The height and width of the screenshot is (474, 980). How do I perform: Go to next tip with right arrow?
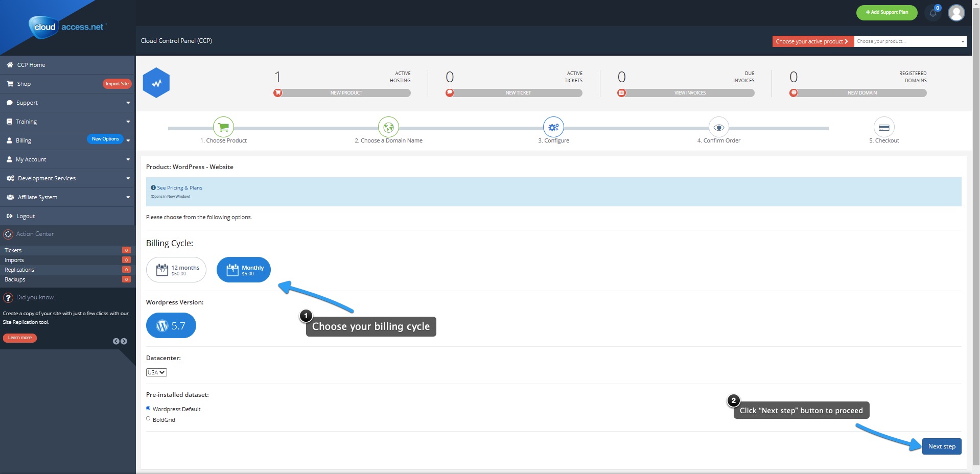(x=124, y=341)
